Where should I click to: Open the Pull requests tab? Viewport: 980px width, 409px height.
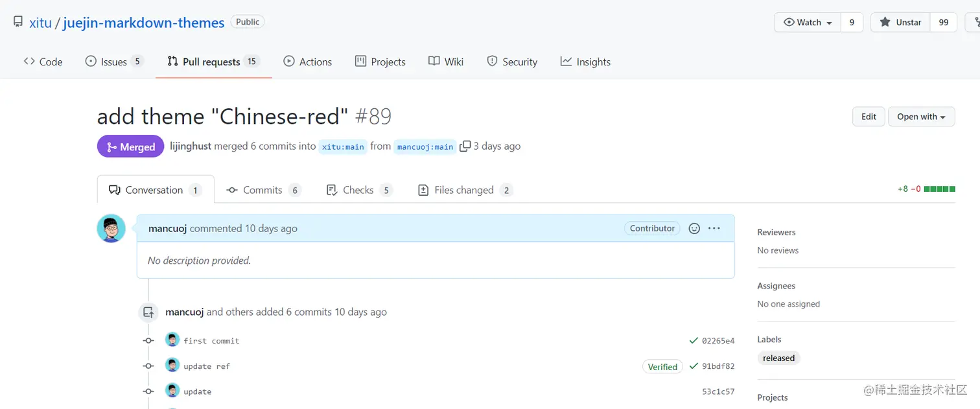pos(213,62)
